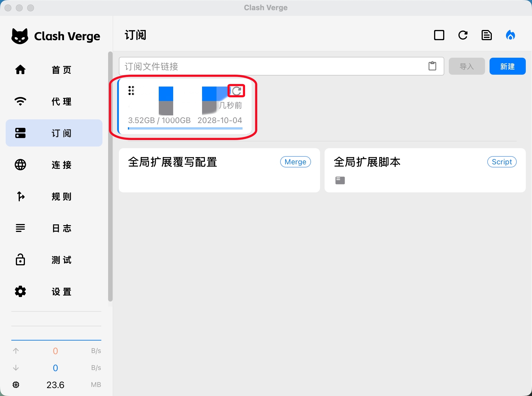This screenshot has width=532, height=396.
Task: Open the 规则 rules page
Action: pyautogui.click(x=54, y=196)
